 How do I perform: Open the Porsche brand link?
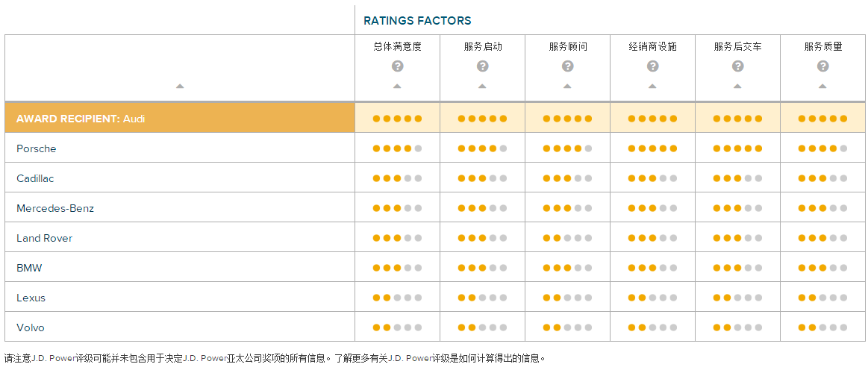[36, 148]
